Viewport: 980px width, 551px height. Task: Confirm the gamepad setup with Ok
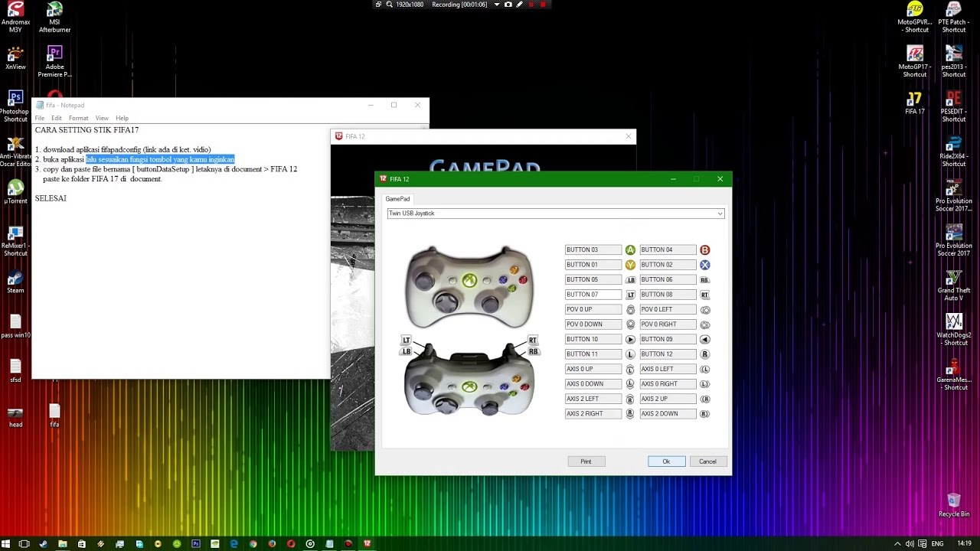point(666,461)
